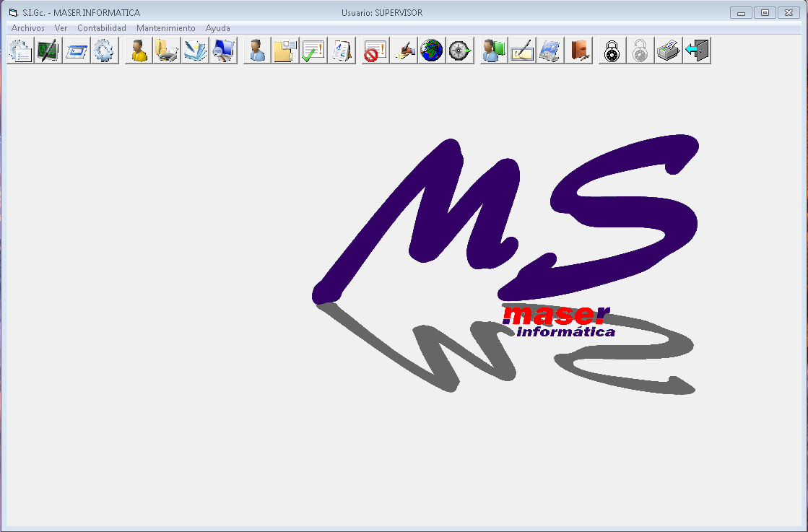
Task: Click the folder with ID card icon
Action: point(285,51)
